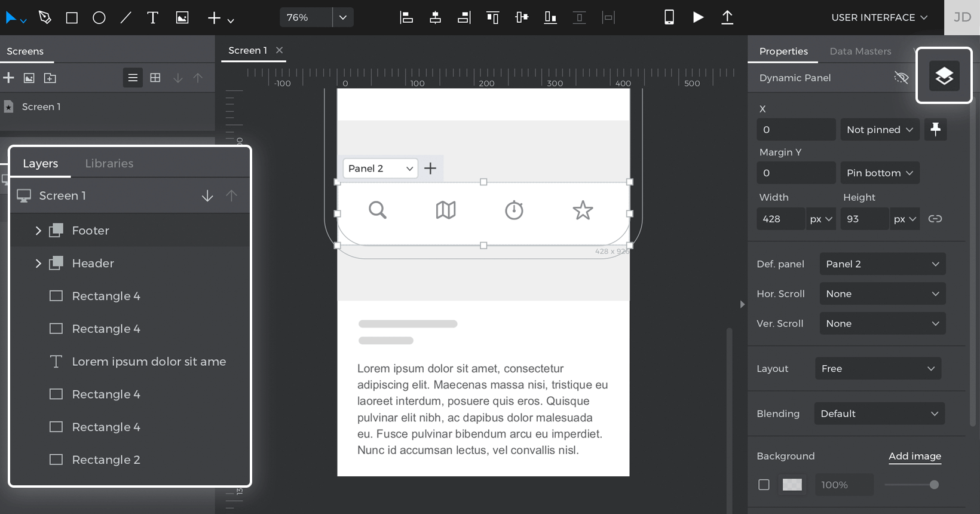Align selection to top edge
This screenshot has width=980, height=514.
492,17
